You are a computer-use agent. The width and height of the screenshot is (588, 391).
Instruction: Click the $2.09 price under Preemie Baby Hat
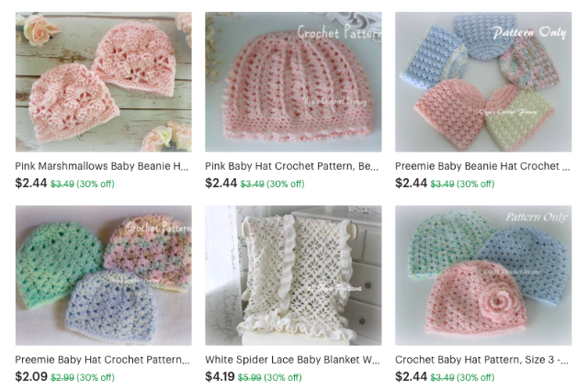click(31, 376)
